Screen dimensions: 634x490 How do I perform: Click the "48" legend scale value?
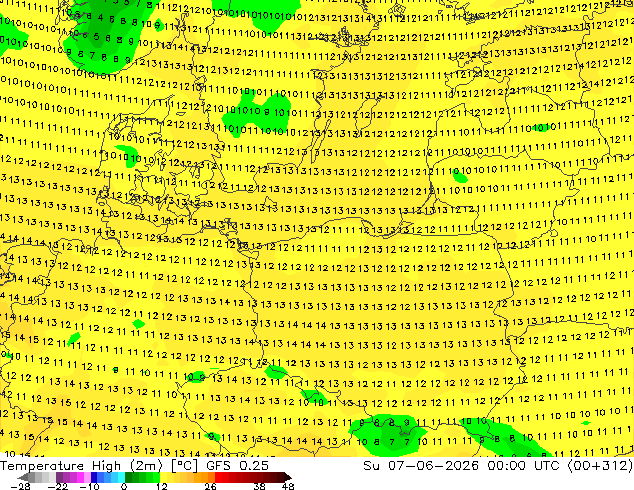[x=288, y=486]
